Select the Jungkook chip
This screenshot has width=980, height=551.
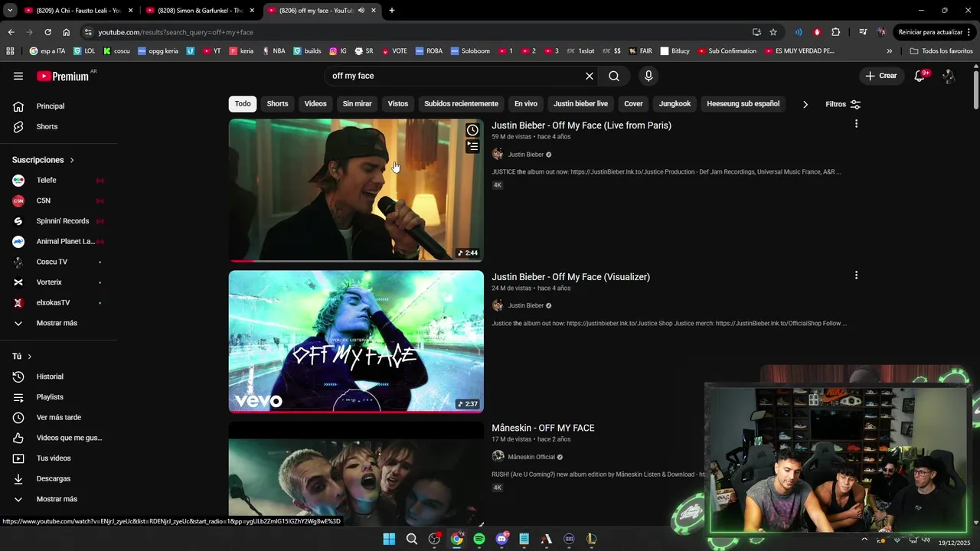675,103
